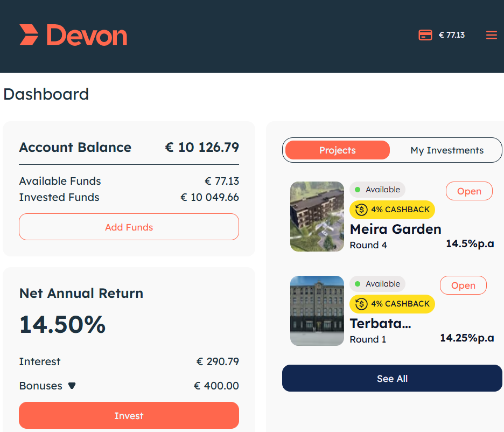The image size is (504, 432).
Task: Click the Add Funds button
Action: click(x=129, y=227)
